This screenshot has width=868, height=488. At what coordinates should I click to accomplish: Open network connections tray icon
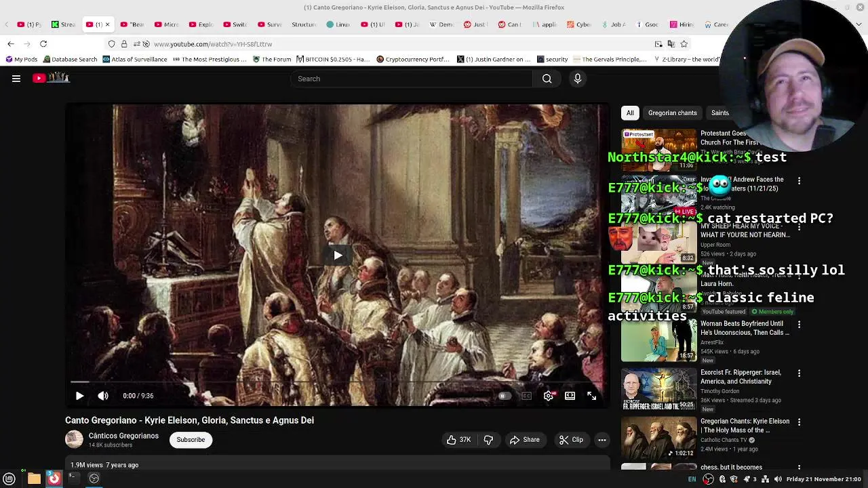pyautogui.click(x=766, y=479)
